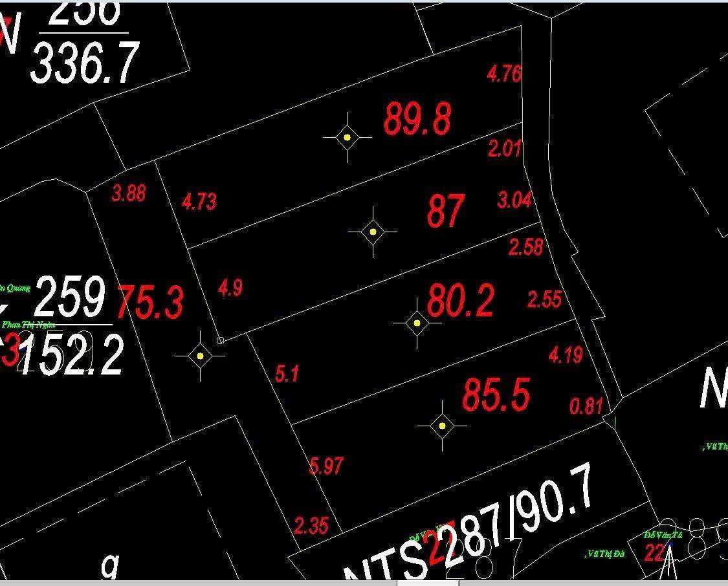The width and height of the screenshot is (728, 586).
Task: Select the dimension text 5.97
Action: (x=326, y=466)
